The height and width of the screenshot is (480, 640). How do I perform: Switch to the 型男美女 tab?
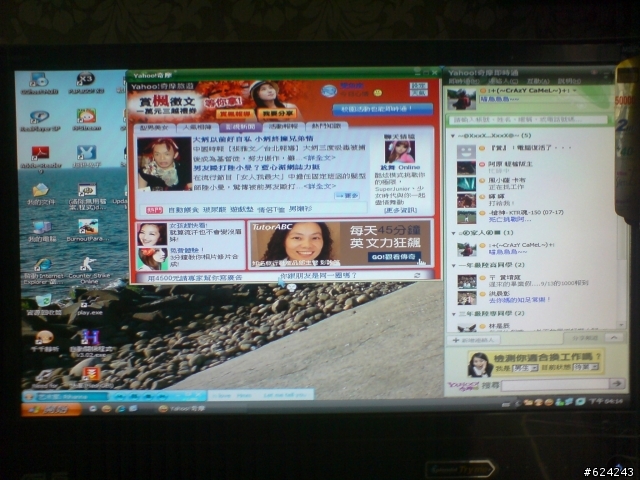pyautogui.click(x=154, y=127)
